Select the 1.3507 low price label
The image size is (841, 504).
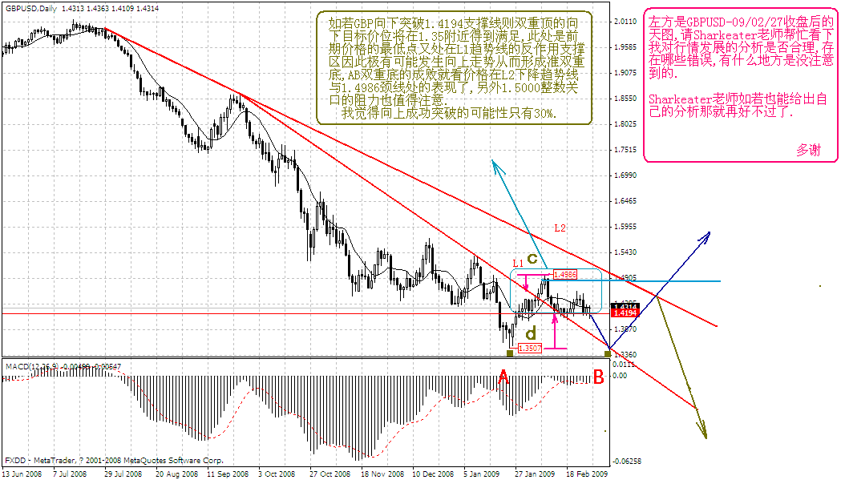point(530,349)
